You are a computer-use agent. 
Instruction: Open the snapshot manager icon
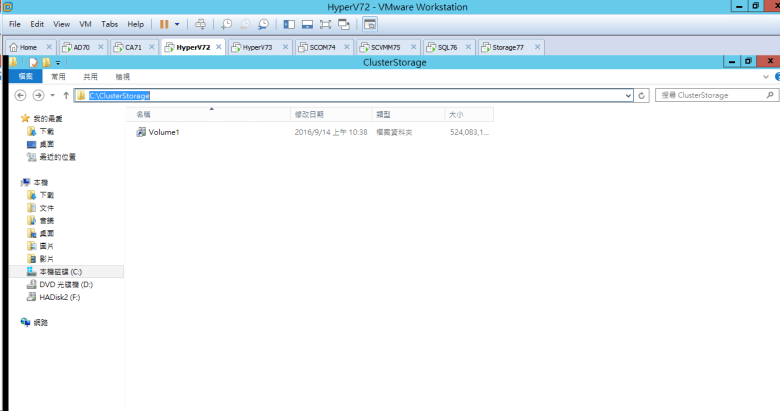(263, 23)
